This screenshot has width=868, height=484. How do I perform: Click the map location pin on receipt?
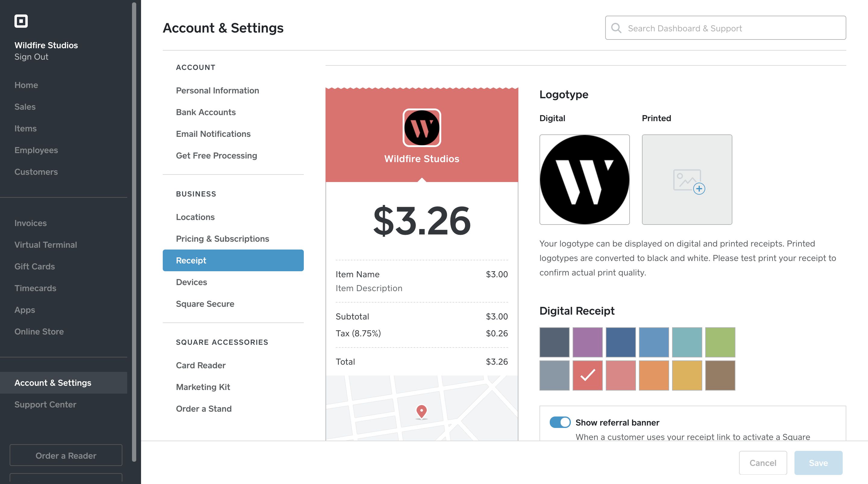click(x=422, y=411)
